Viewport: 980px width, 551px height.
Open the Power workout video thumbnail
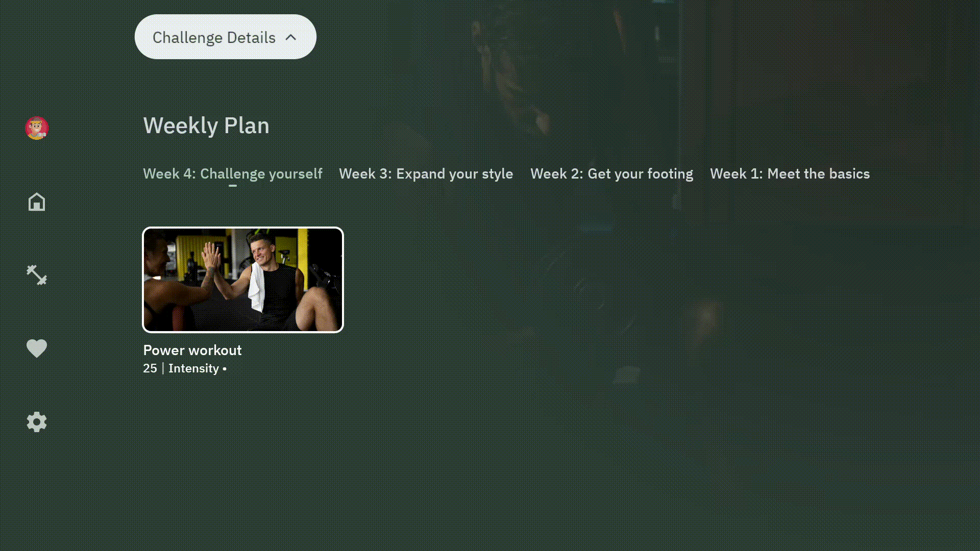(242, 280)
